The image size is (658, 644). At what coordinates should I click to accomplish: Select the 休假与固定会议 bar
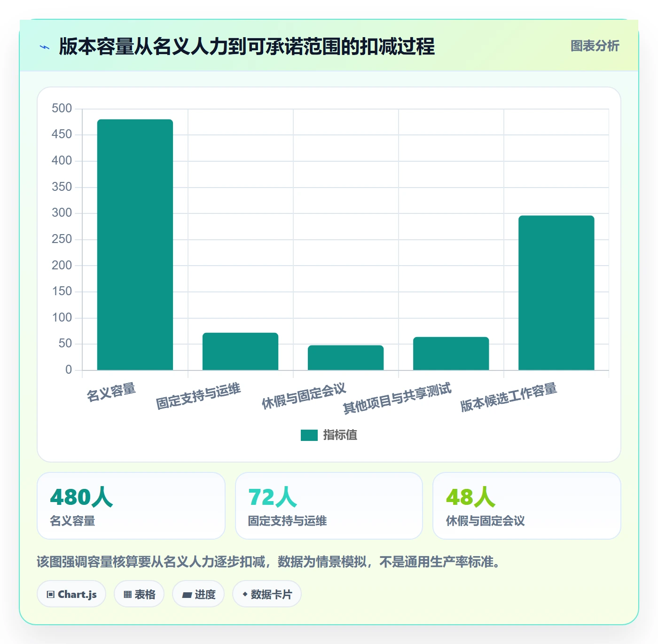coord(345,358)
